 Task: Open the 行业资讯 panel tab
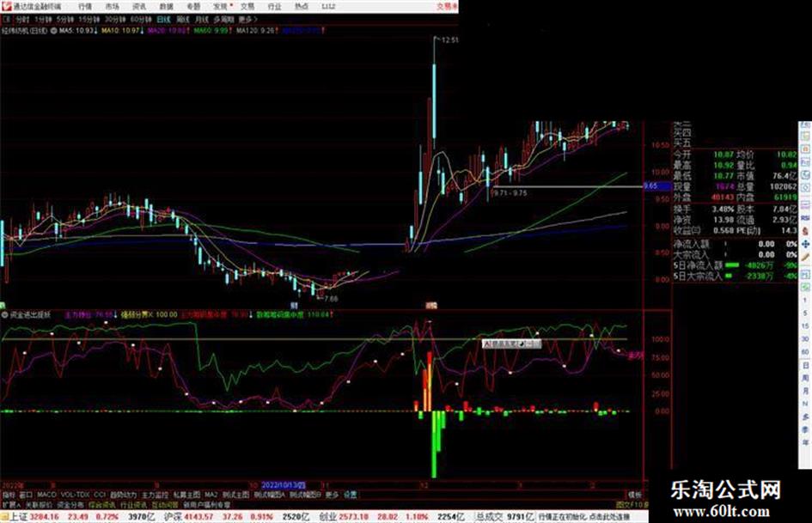[x=133, y=504]
